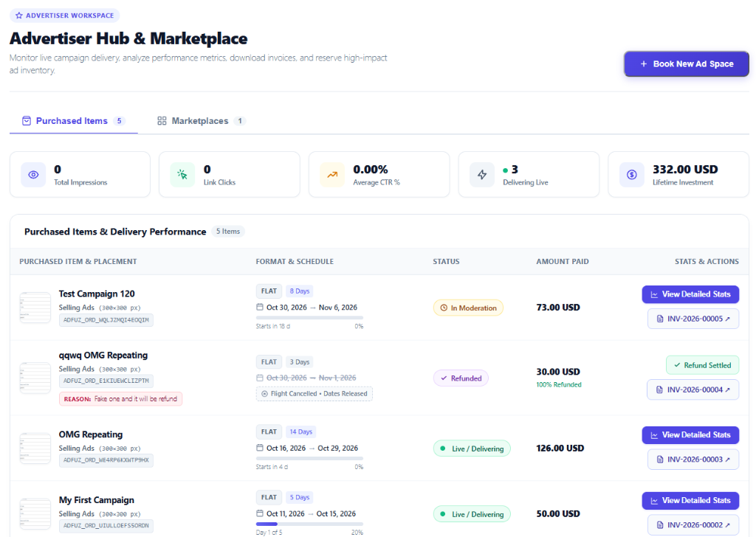Click the Stats & Actions column header
The image size is (756, 537).
(707, 262)
